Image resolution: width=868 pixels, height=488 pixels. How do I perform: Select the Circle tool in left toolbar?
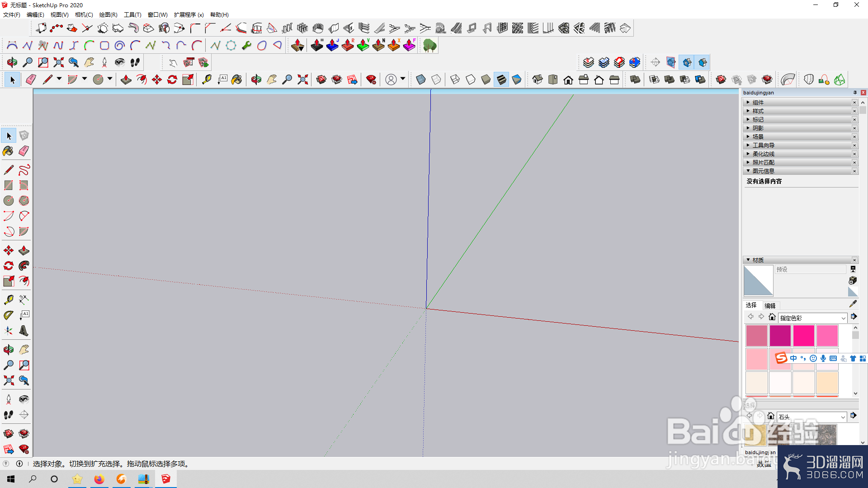pos(9,201)
